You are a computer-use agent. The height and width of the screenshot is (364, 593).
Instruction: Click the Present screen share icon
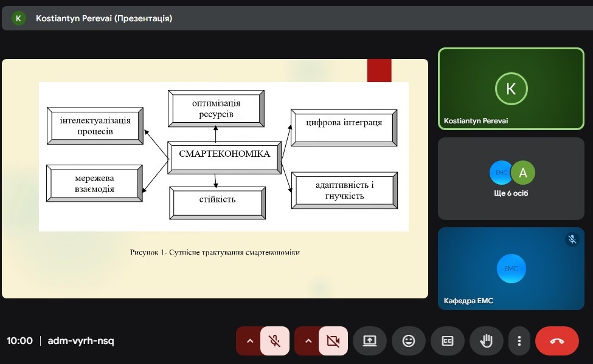point(370,341)
